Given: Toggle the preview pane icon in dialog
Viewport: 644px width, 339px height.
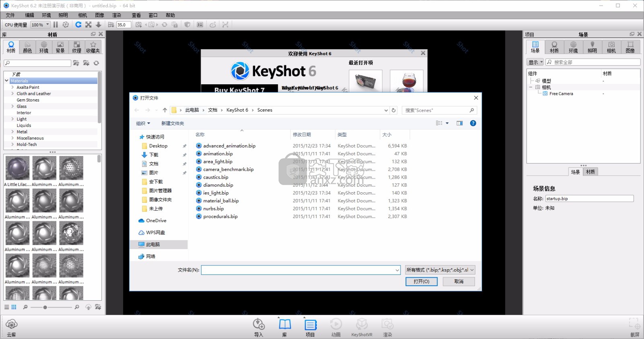Looking at the screenshot, I should coord(460,123).
